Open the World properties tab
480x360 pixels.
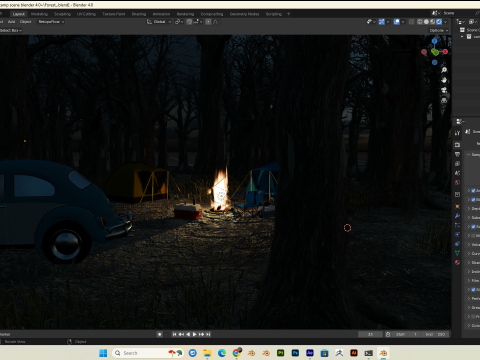pyautogui.click(x=457, y=182)
